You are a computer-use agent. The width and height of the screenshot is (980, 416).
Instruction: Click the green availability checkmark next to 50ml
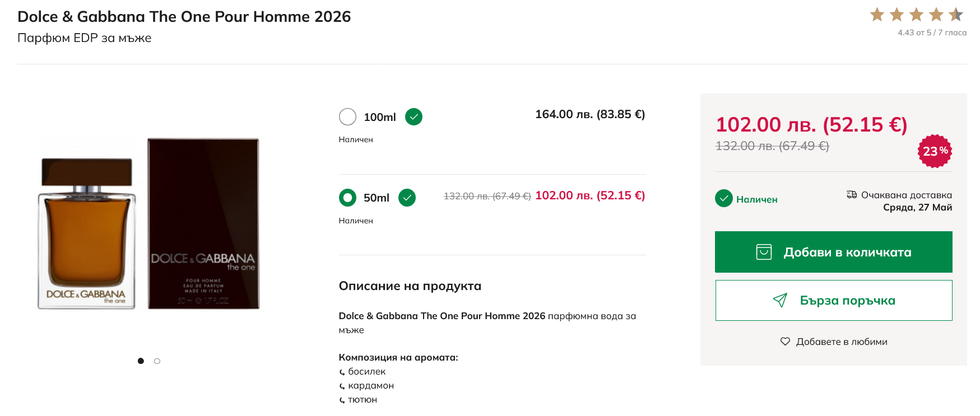tap(407, 198)
